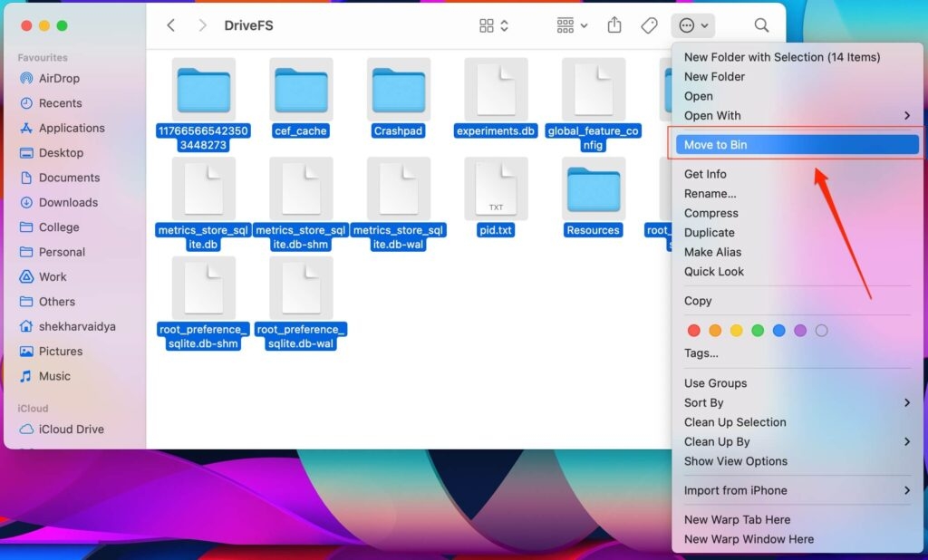The image size is (928, 560).
Task: Select the 117665665423503448273 folder
Action: 203,104
